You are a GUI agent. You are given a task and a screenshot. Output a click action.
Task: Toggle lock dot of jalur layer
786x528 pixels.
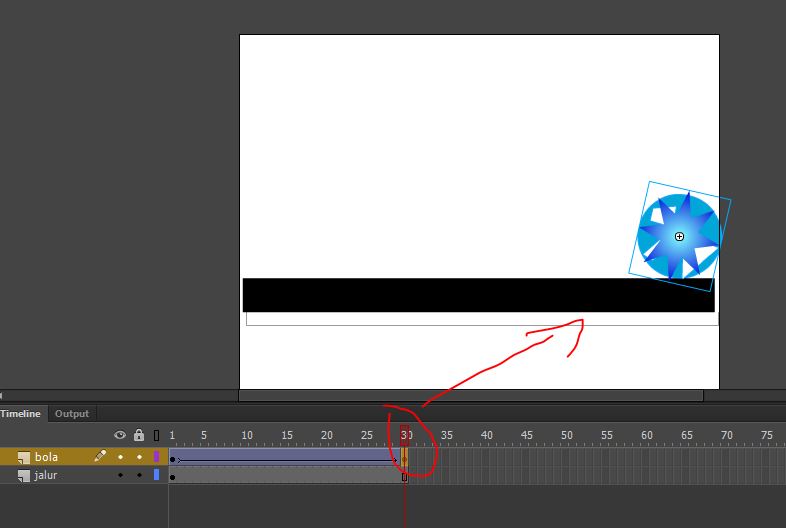click(x=139, y=475)
